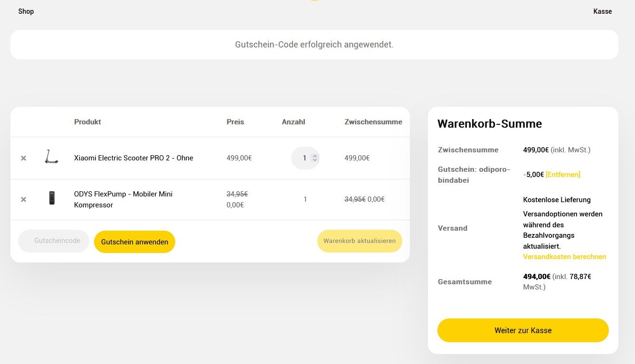
Task: Remove Xiaomi Electric Scooter from cart
Action: pos(23,158)
